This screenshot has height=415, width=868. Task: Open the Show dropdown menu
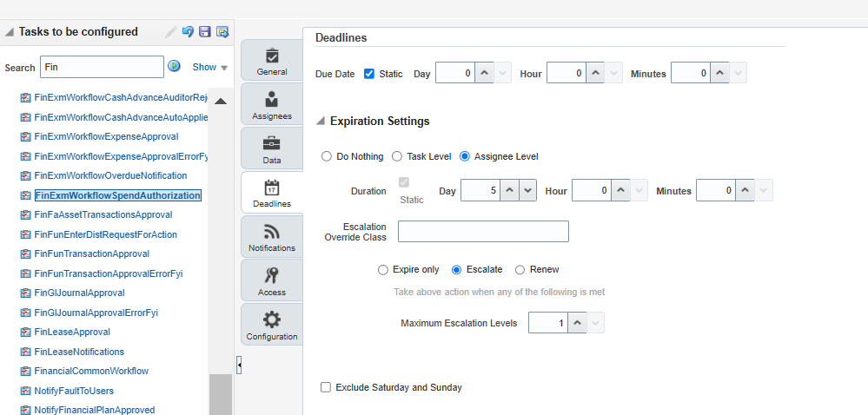[x=209, y=67]
